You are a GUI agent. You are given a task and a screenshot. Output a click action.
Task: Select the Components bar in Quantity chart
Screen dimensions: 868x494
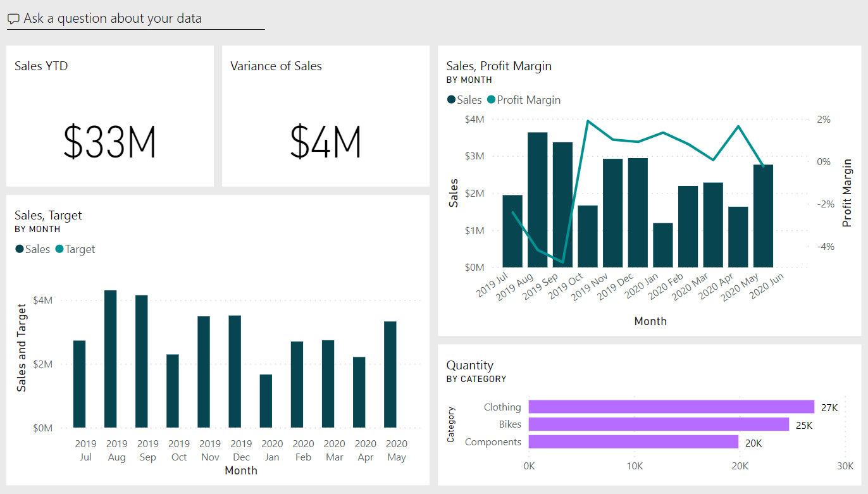pos(633,442)
